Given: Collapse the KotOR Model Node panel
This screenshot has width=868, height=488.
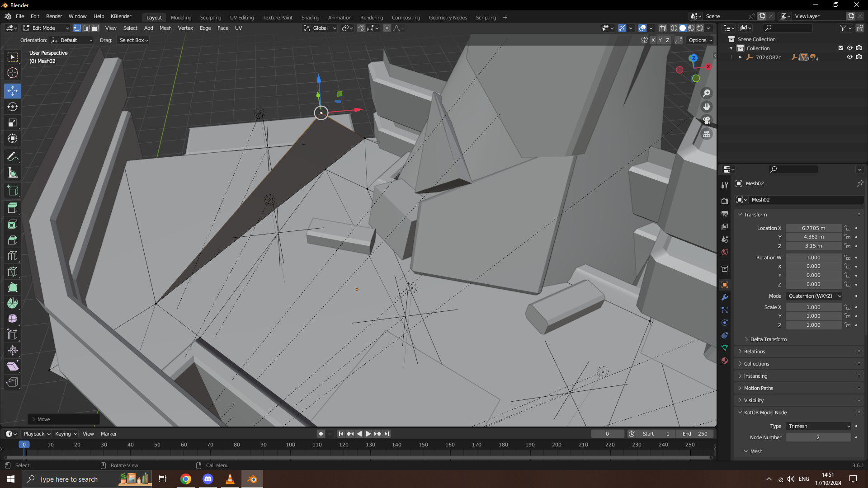Looking at the screenshot, I should click(x=765, y=413).
